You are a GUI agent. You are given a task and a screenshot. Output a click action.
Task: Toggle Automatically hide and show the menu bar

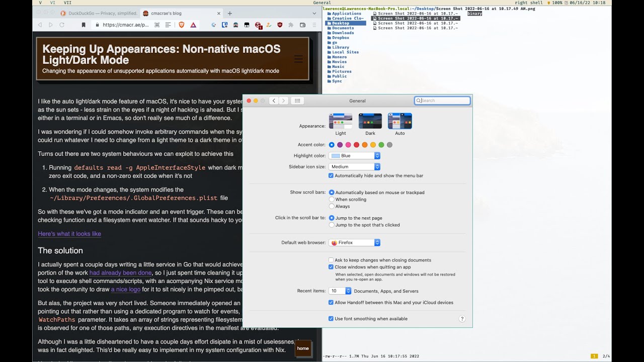[x=331, y=175]
